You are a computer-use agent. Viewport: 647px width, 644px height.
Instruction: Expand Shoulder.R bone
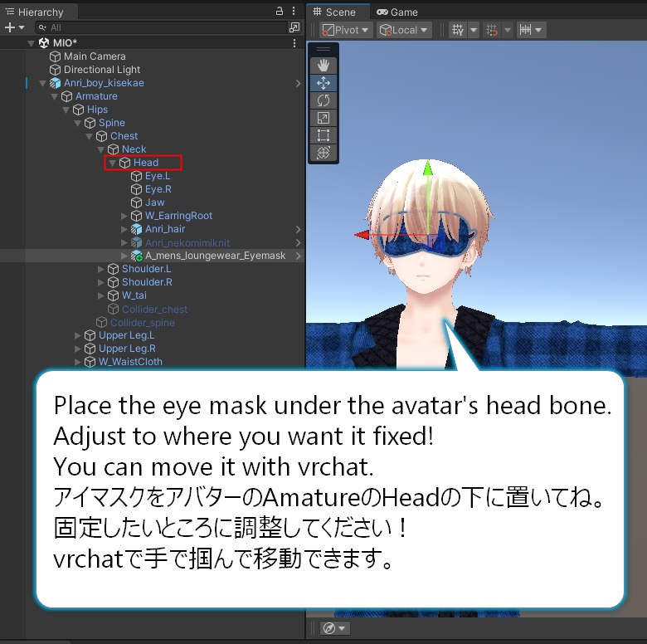(x=100, y=282)
